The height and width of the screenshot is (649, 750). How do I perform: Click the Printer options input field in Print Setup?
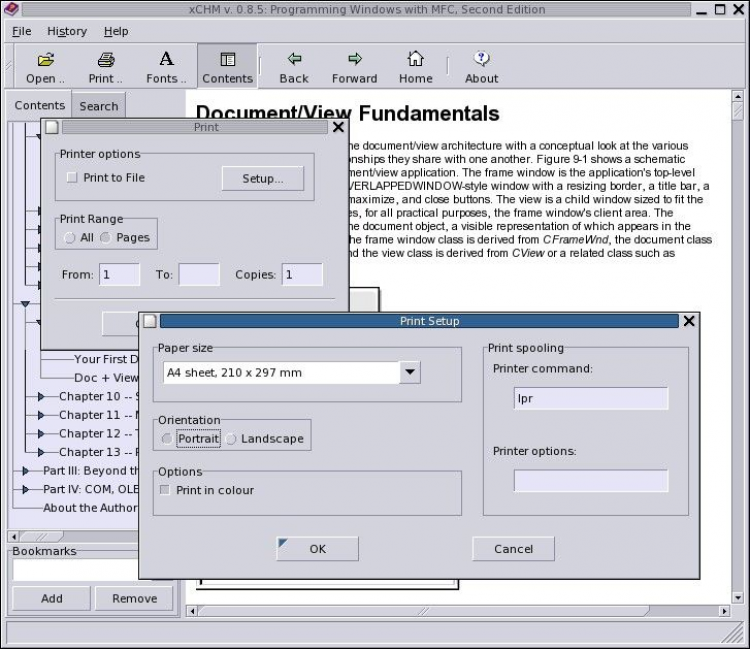(591, 481)
